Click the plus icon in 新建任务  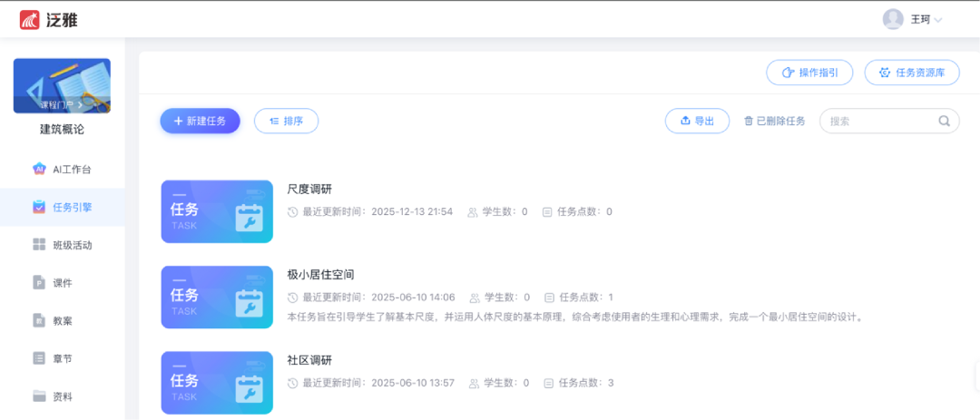178,121
